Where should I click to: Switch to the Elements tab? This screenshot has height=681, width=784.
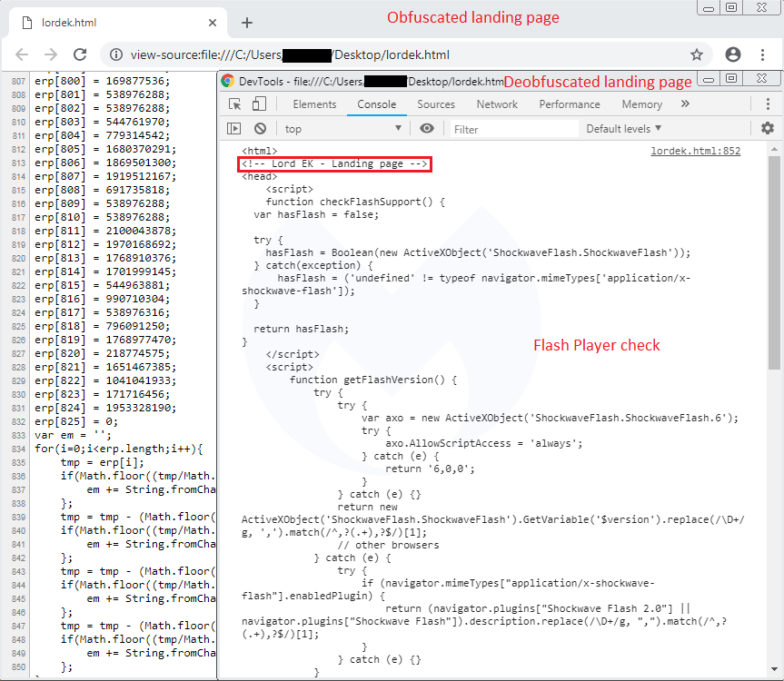pos(314,104)
